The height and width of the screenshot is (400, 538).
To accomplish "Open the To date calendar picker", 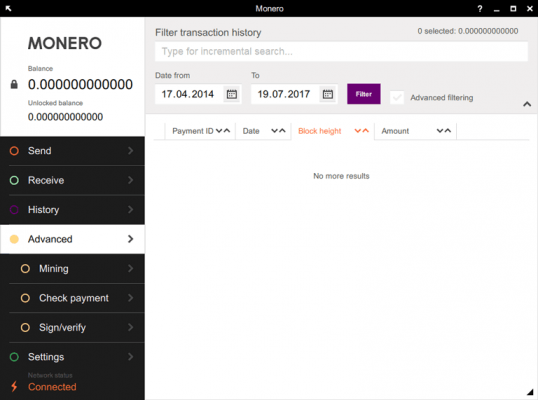I will tap(328, 94).
